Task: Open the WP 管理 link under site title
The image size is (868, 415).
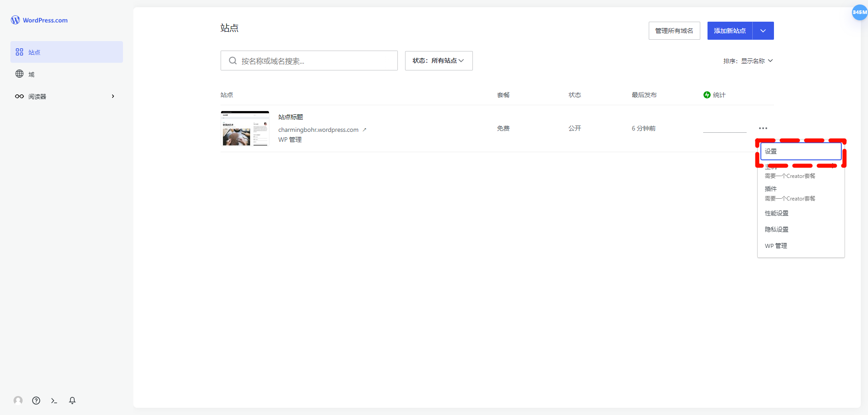Action: pyautogui.click(x=290, y=140)
